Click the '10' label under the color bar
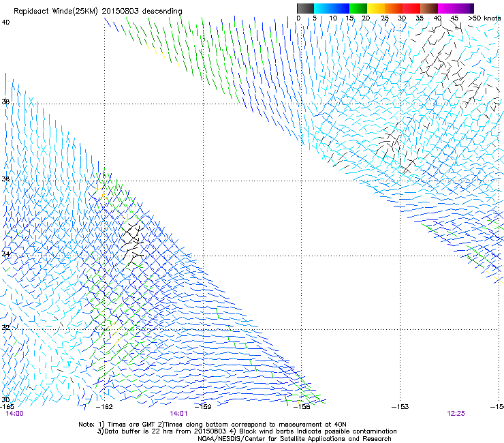504x443 pixels. 333,18
